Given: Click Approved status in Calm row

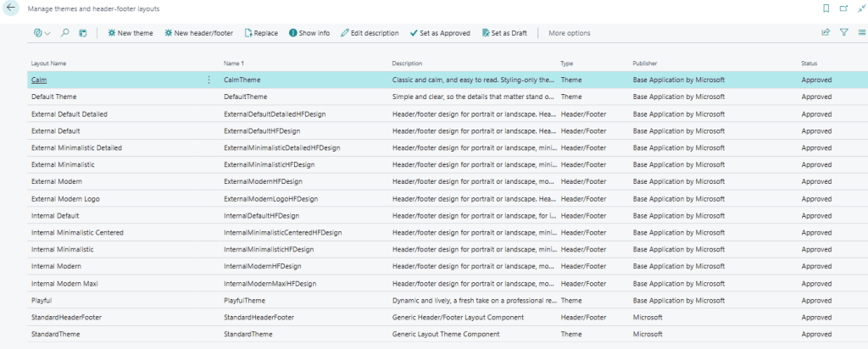Looking at the screenshot, I should click(816, 80).
